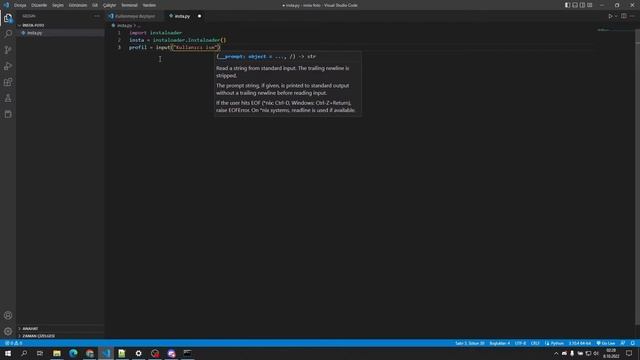Open the Dosya menu
The height and width of the screenshot is (360, 640).
coord(20,5)
